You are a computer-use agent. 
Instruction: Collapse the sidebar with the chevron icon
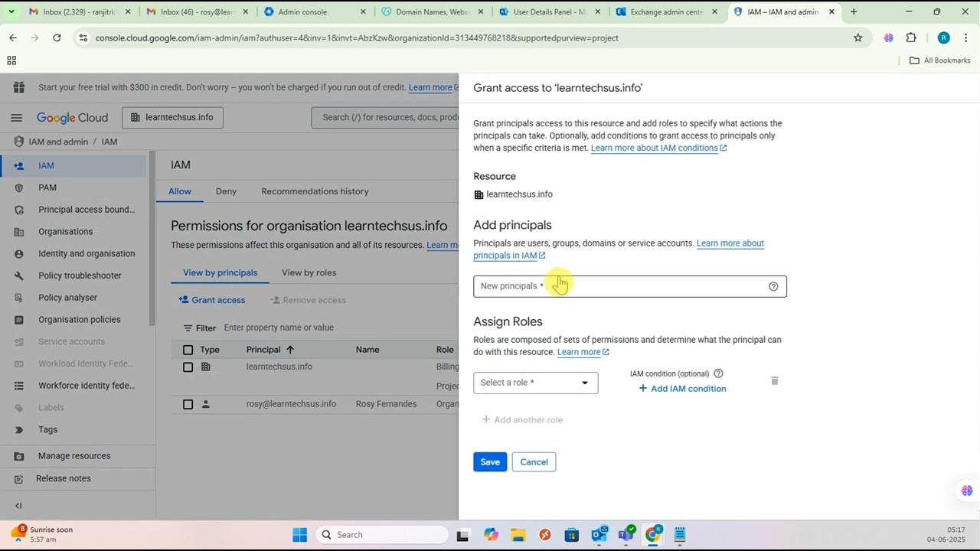pyautogui.click(x=18, y=505)
